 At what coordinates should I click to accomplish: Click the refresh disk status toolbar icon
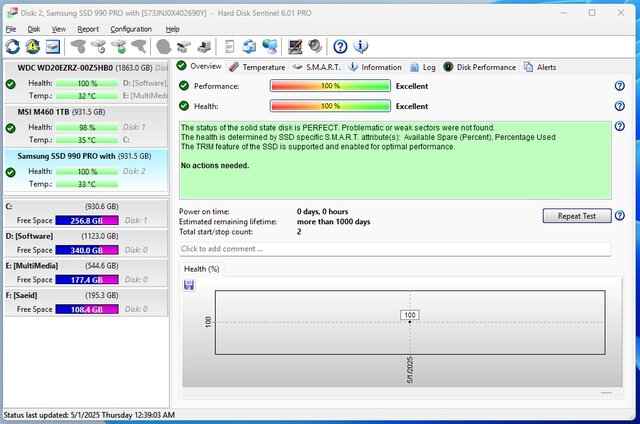click(x=12, y=47)
